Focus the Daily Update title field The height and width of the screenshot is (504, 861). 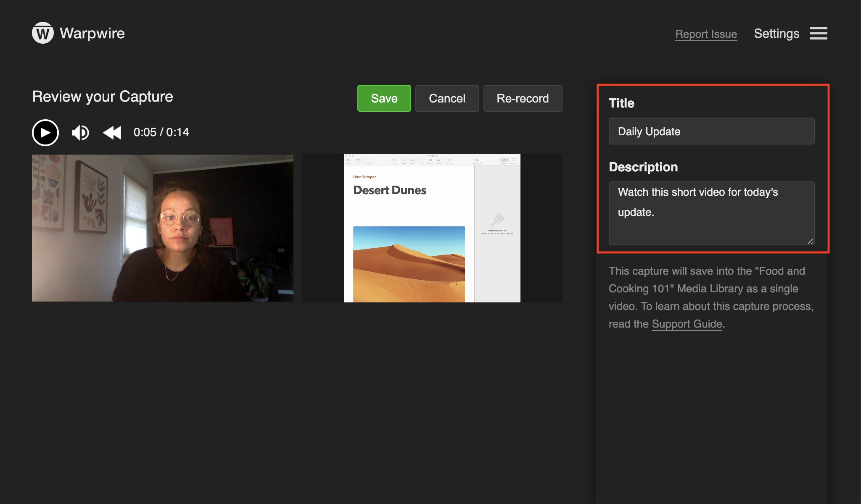coord(711,131)
